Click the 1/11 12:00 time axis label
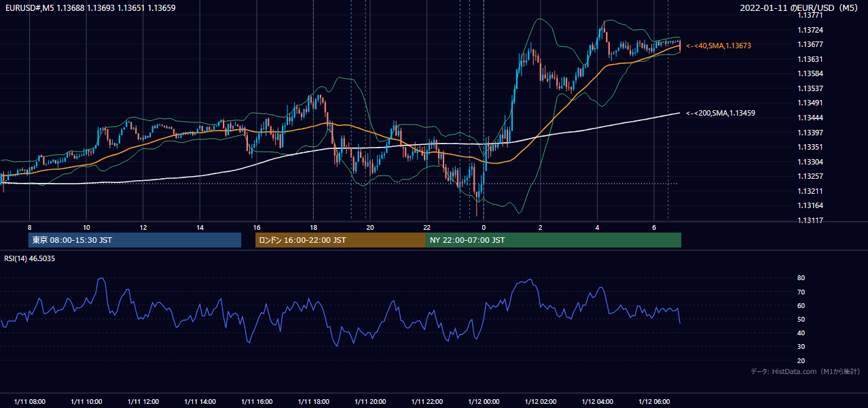The height and width of the screenshot is (408, 868). coord(143,402)
